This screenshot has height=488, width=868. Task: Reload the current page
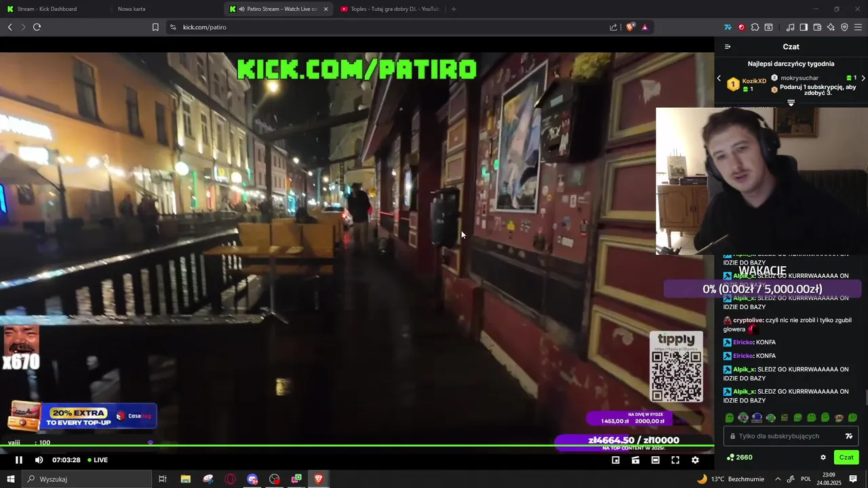(37, 27)
